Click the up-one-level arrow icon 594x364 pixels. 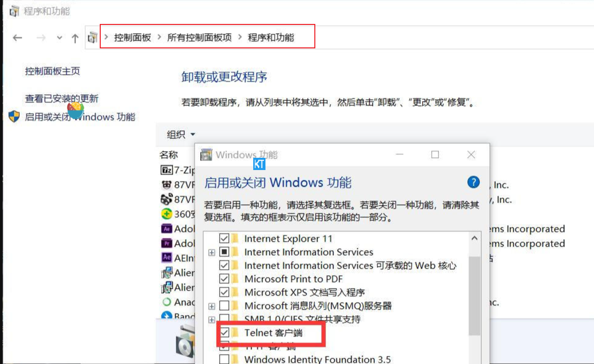coord(75,38)
